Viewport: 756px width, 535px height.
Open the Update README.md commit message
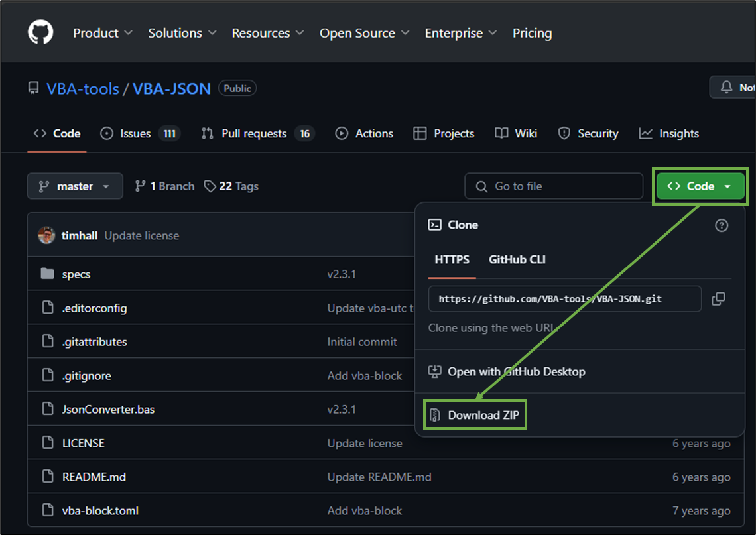pos(379,477)
